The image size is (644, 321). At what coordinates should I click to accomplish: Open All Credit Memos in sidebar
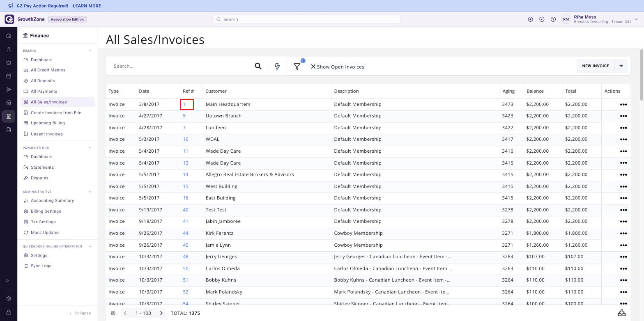[48, 70]
